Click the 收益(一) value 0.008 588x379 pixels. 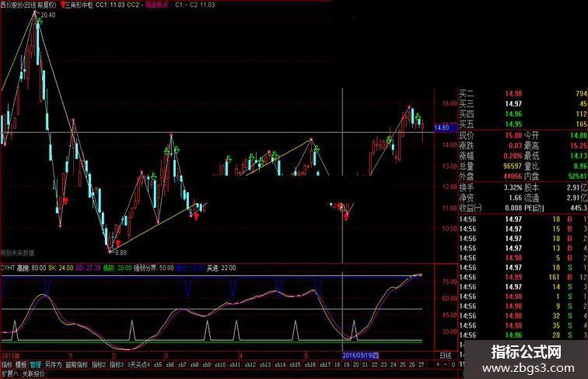[x=513, y=207]
